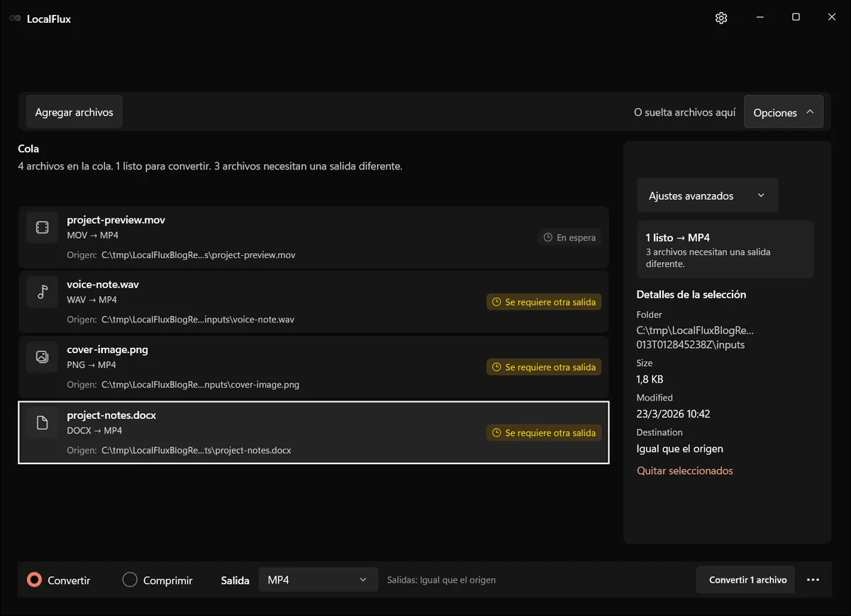Click the project-notes.docx origin path
Image resolution: width=851 pixels, height=616 pixels.
click(x=196, y=450)
